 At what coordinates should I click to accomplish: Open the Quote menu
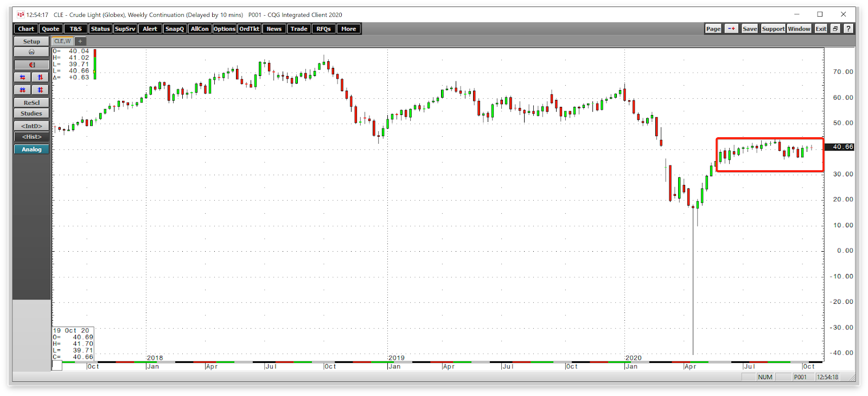[50, 29]
